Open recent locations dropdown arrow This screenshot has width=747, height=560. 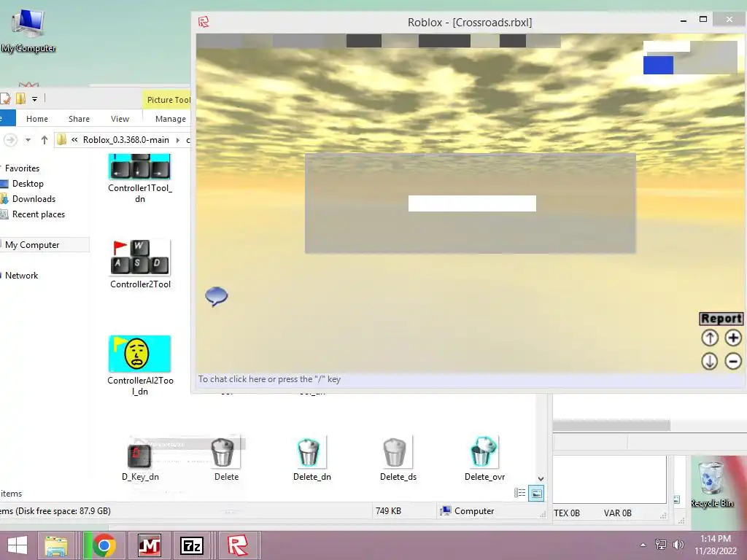point(28,140)
